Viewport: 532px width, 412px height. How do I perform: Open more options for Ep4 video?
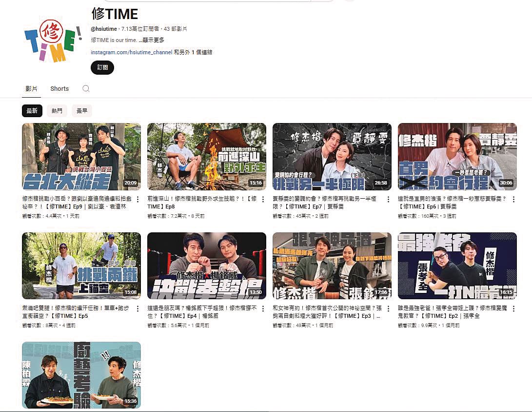[263, 309]
